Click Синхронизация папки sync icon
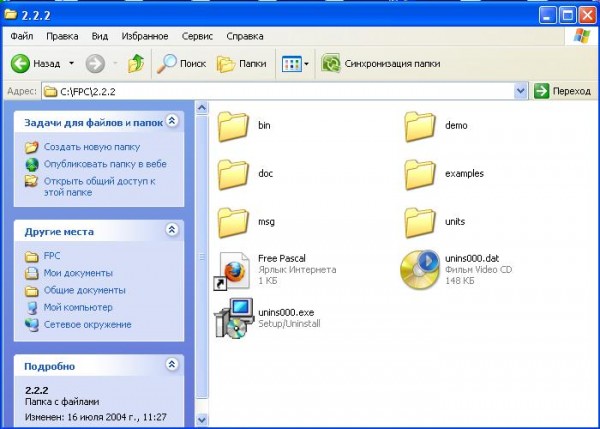 click(x=331, y=63)
